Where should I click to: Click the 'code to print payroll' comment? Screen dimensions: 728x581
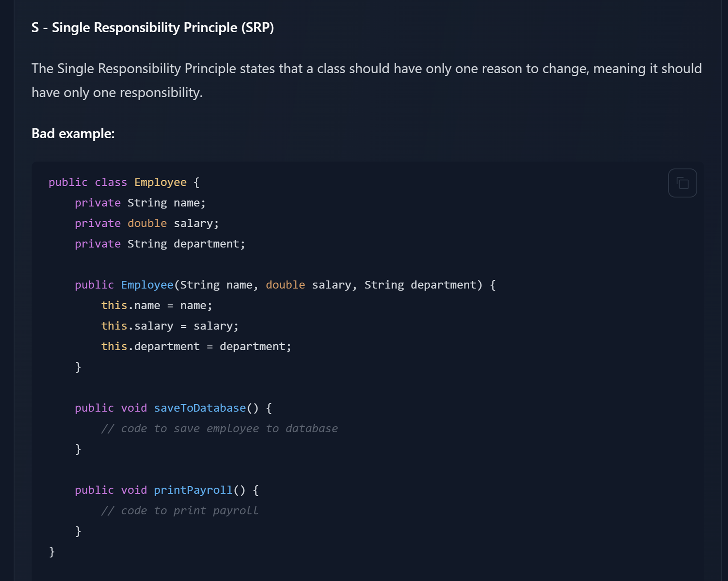[180, 510]
